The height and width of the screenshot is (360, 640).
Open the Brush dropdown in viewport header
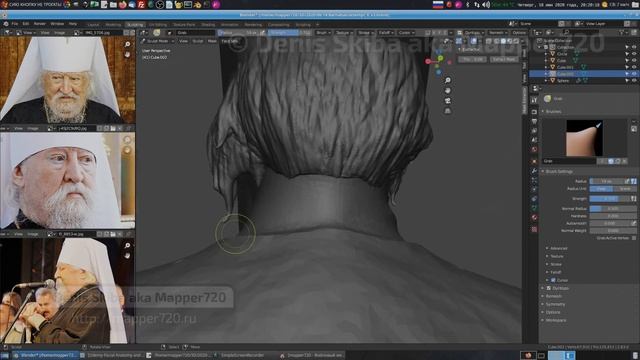322,33
